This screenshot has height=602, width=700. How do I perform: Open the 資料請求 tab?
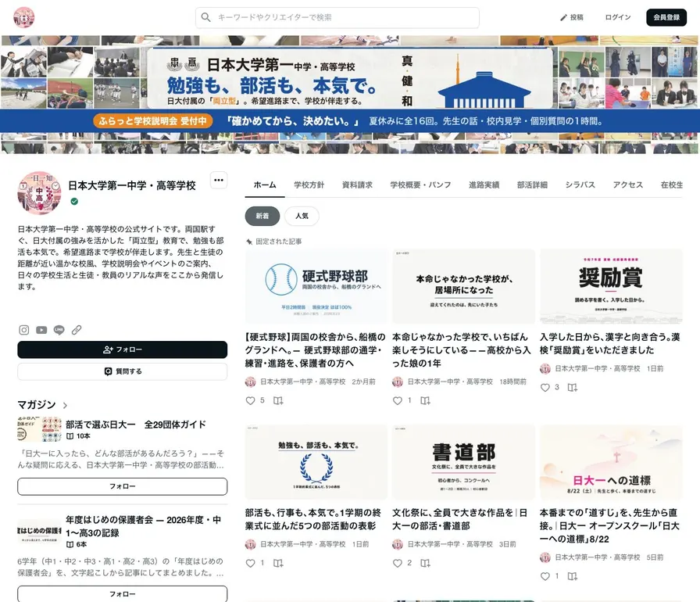coord(357,185)
